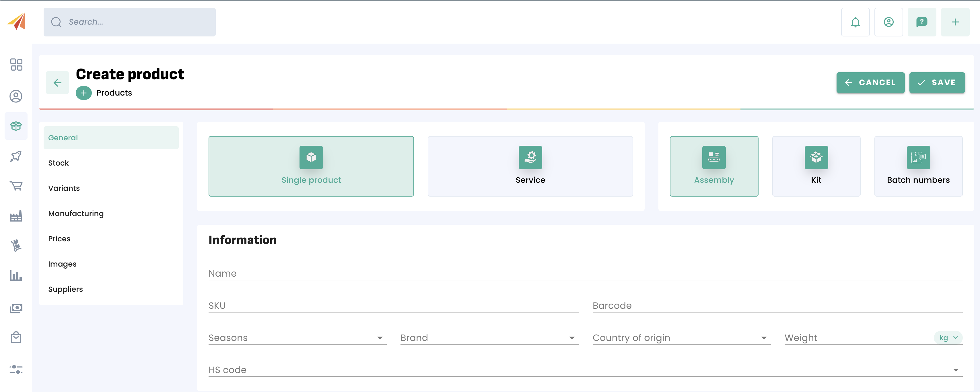The height and width of the screenshot is (392, 980).
Task: Open the Country of origin dropdown
Action: pyautogui.click(x=681, y=337)
